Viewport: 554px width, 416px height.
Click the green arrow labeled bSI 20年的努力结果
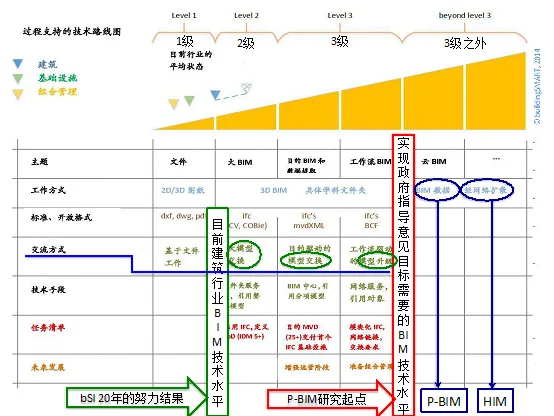tap(137, 398)
